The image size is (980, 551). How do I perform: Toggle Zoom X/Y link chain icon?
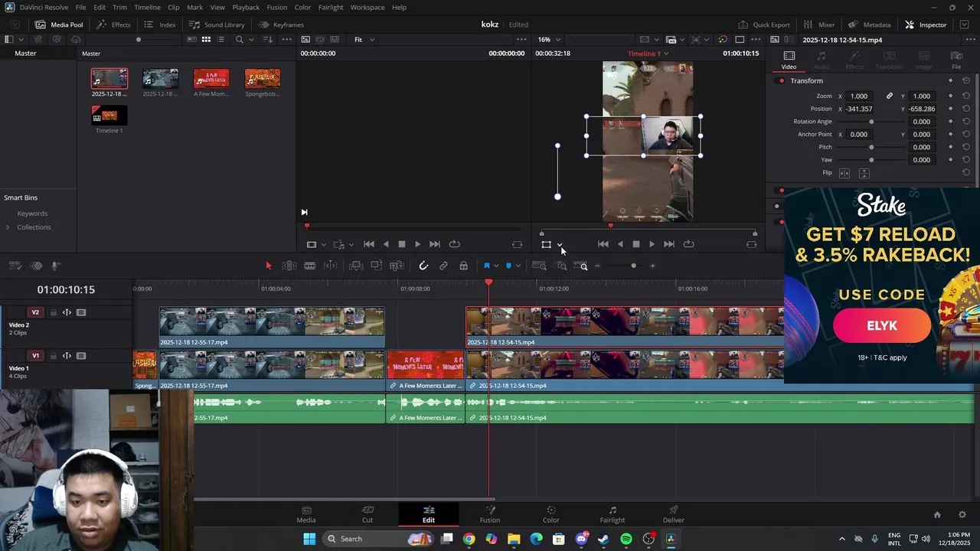(890, 96)
